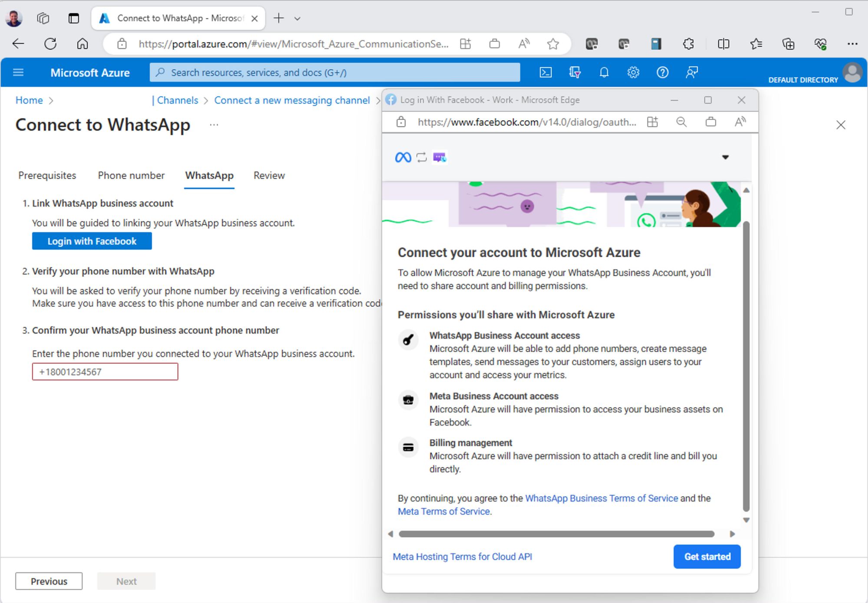Open Edge Settings and more menu

(852, 44)
